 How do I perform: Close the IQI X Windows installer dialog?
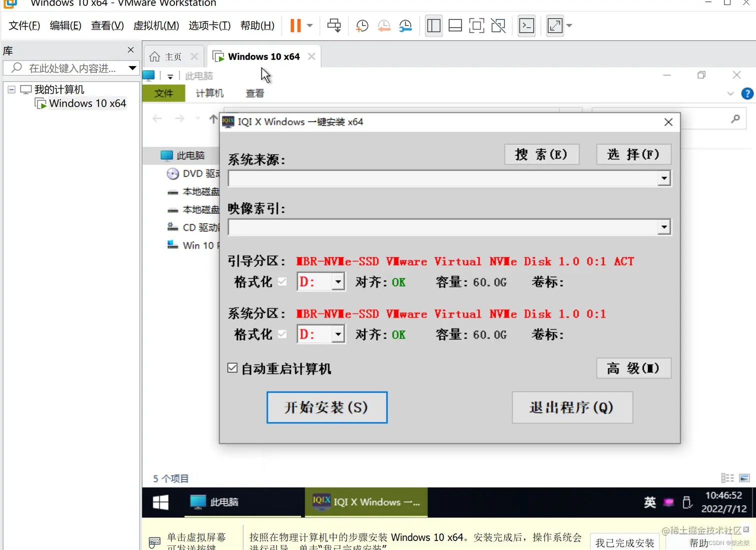point(668,122)
